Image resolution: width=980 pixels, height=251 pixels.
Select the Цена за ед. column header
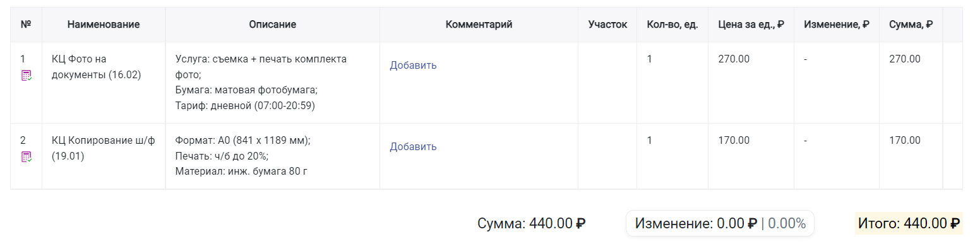click(751, 25)
